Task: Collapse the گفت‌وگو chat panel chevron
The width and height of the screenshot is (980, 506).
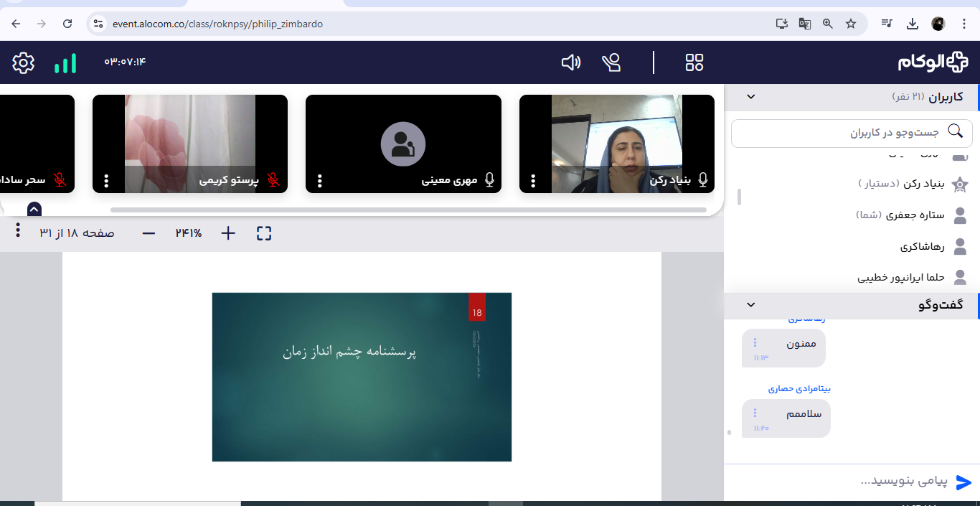Action: tap(751, 305)
